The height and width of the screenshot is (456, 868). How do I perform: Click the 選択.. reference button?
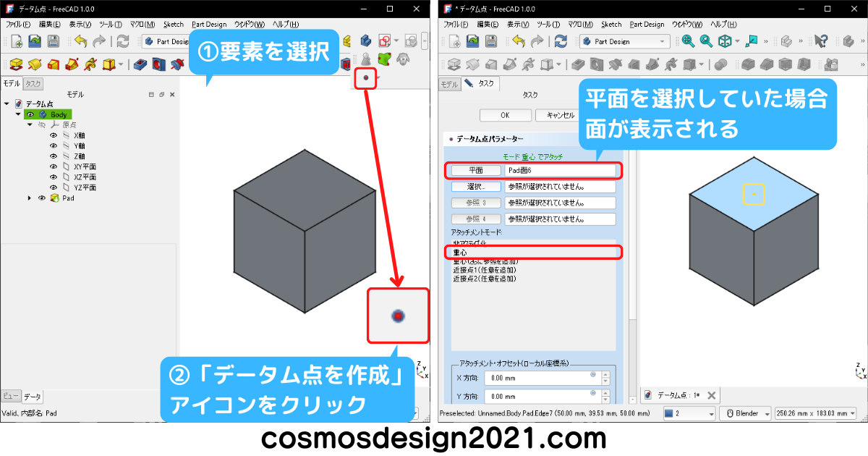[475, 186]
